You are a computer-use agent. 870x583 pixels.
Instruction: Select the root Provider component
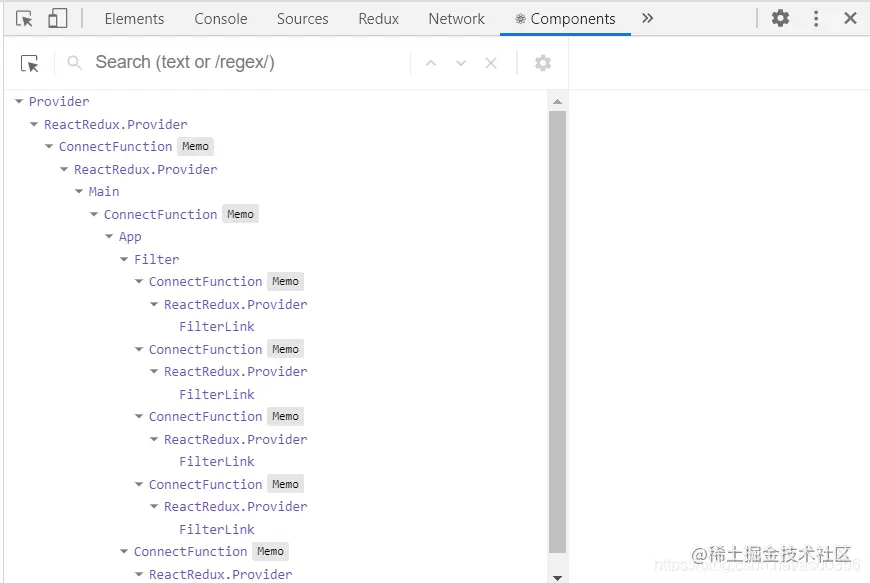[x=59, y=102]
